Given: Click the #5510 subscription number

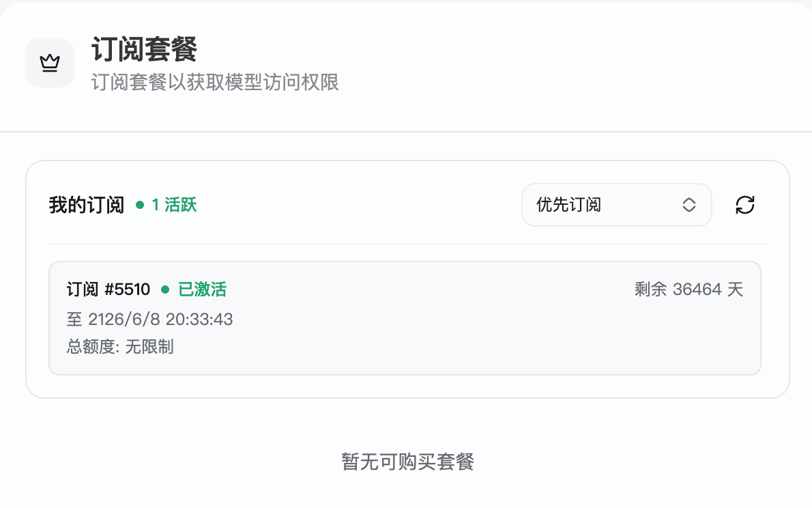Looking at the screenshot, I should pyautogui.click(x=128, y=290).
